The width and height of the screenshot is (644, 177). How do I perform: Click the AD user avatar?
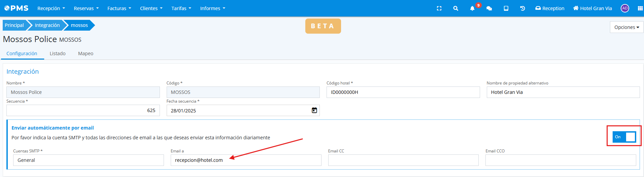point(625,8)
